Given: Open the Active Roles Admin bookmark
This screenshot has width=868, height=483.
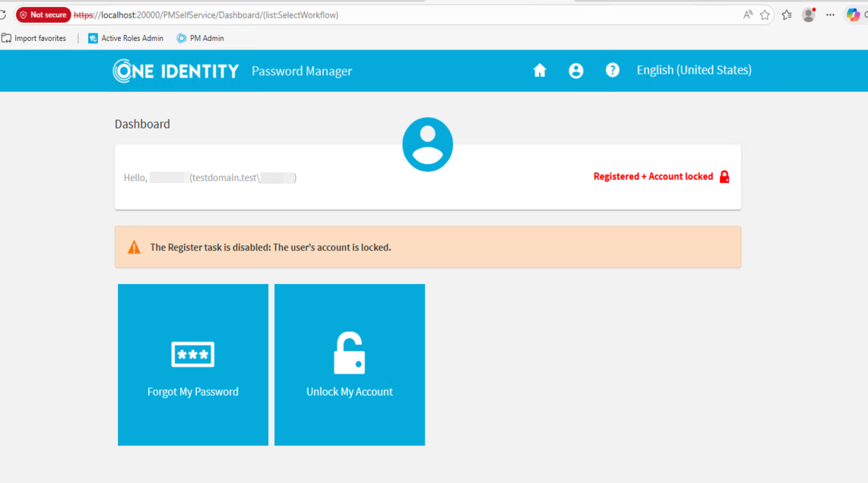Looking at the screenshot, I should (x=125, y=38).
